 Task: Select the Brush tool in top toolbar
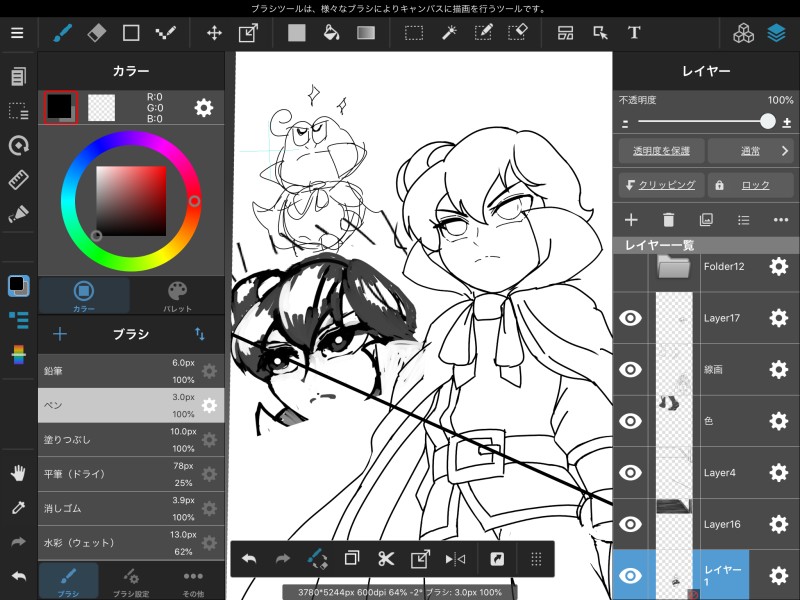[x=62, y=33]
